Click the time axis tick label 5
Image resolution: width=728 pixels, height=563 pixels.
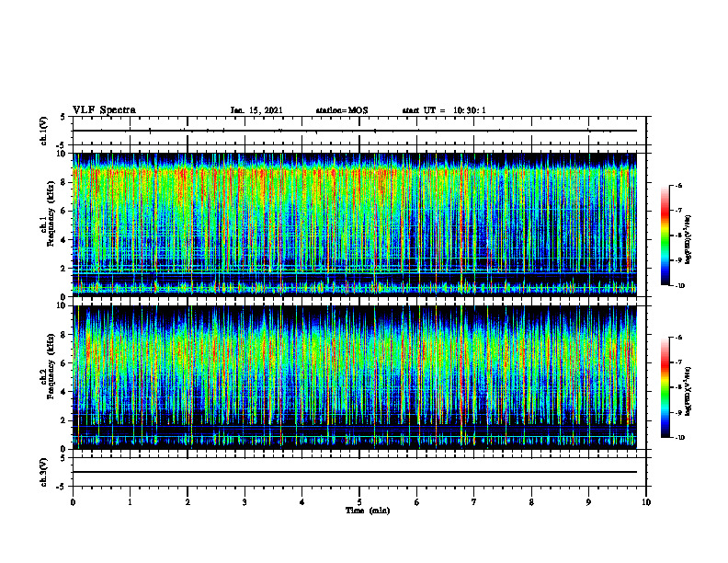pyautogui.click(x=359, y=502)
